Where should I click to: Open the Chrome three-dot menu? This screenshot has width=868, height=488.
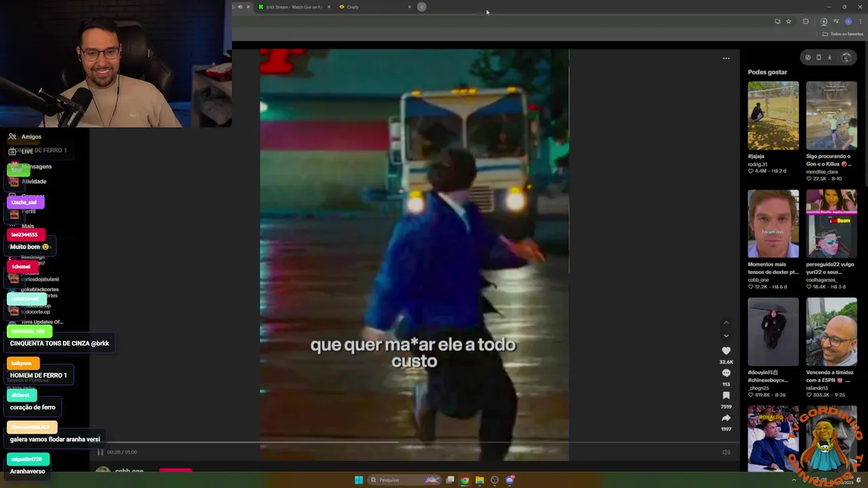coord(860,21)
